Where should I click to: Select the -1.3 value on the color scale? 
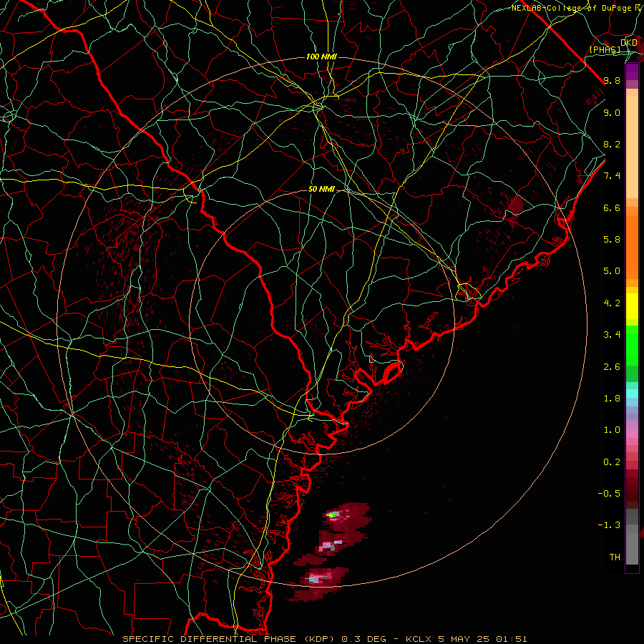coord(609,525)
